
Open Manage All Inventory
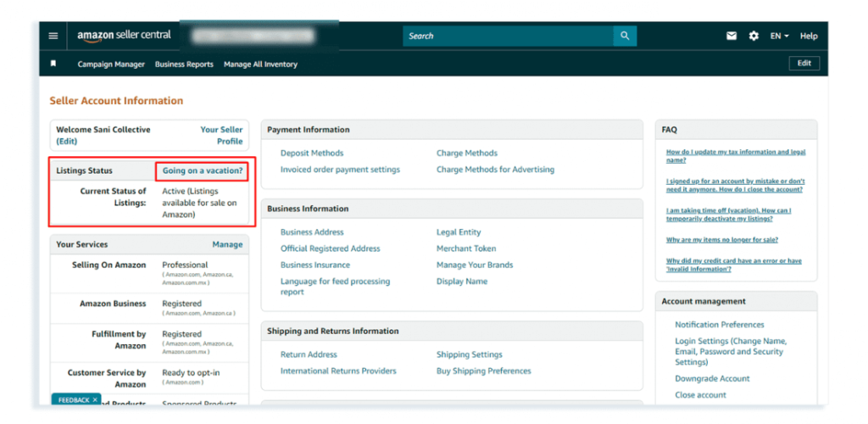[260, 64]
